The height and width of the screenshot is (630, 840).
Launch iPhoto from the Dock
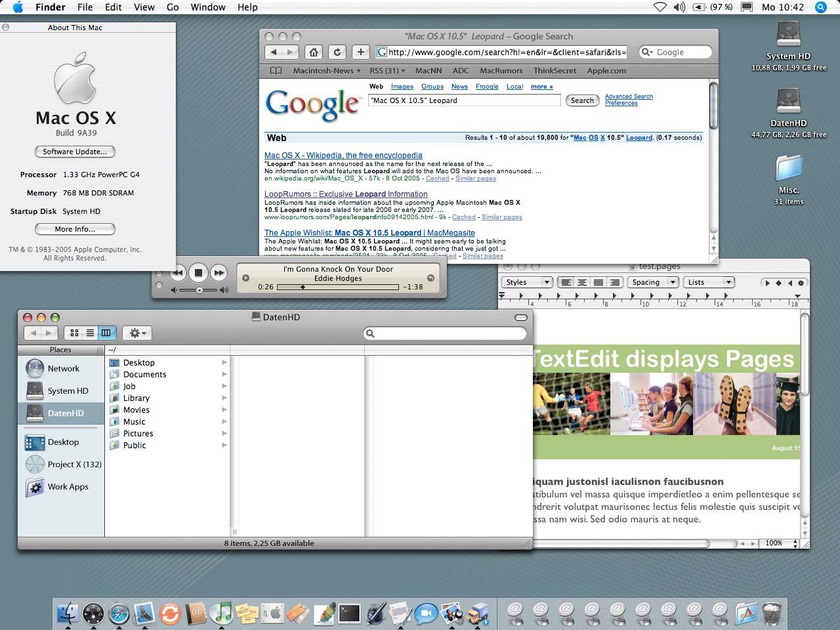[x=451, y=614]
